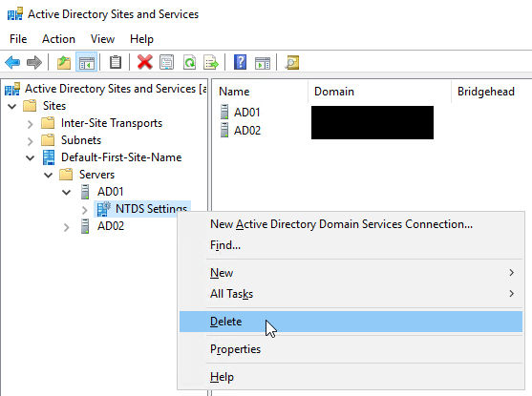Choose Properties in the context menu
This screenshot has height=396, width=532.
351,349
